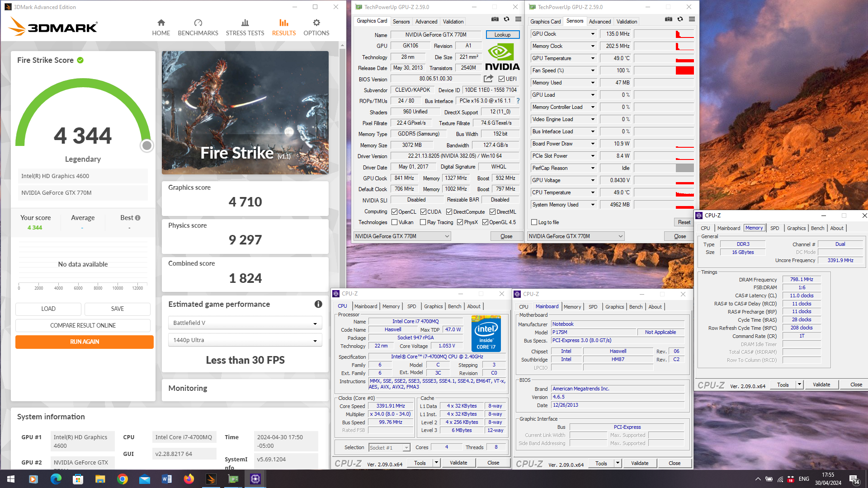This screenshot has height=488, width=868.
Task: Click Reset in GPU-Z Sensors window
Action: [684, 222]
